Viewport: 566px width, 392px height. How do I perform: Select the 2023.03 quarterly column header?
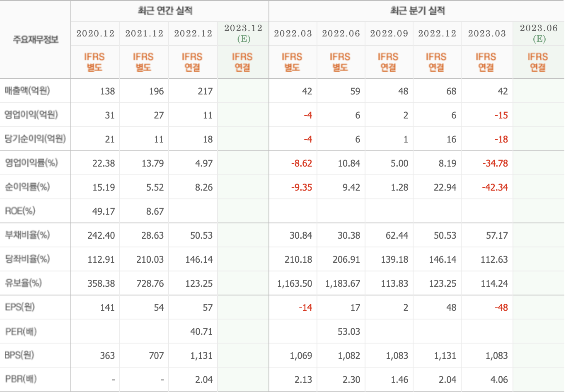point(487,34)
